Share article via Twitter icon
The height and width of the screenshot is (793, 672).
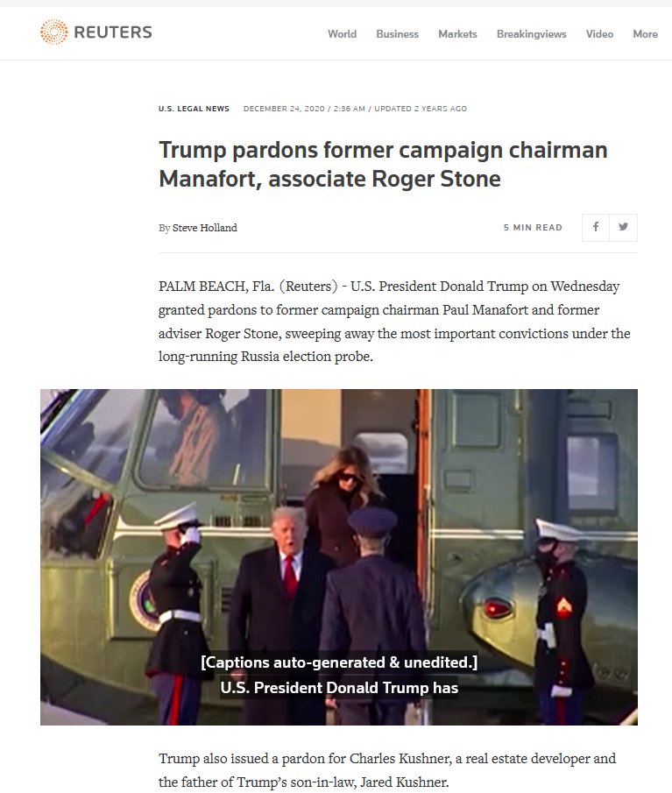624,227
